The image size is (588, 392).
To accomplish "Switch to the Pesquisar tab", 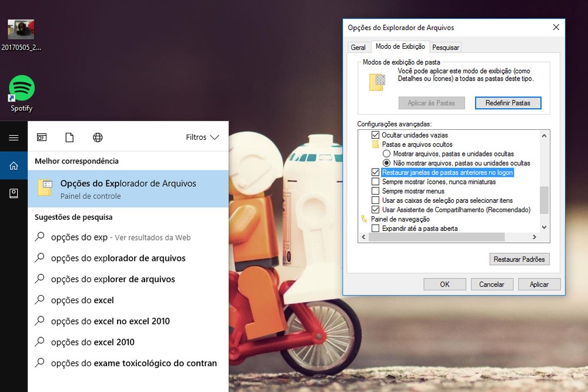I will 446,48.
